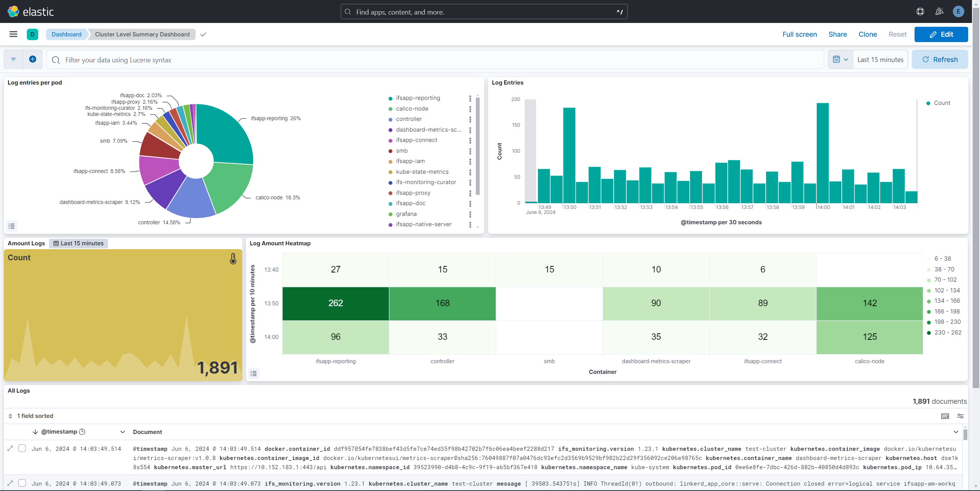
Task: Navigate to the Dashboard breadcrumb
Action: click(x=66, y=34)
